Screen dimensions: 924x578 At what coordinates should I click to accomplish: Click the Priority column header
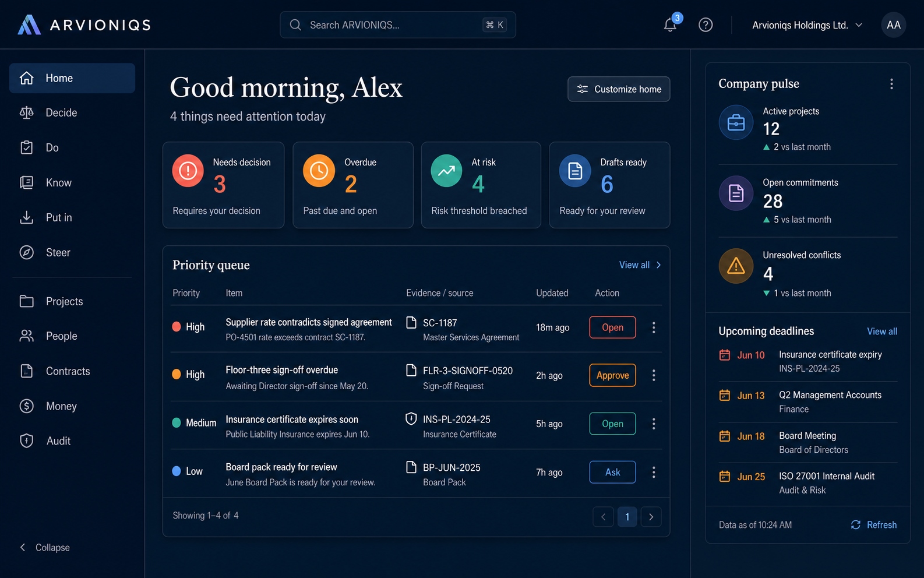point(186,293)
